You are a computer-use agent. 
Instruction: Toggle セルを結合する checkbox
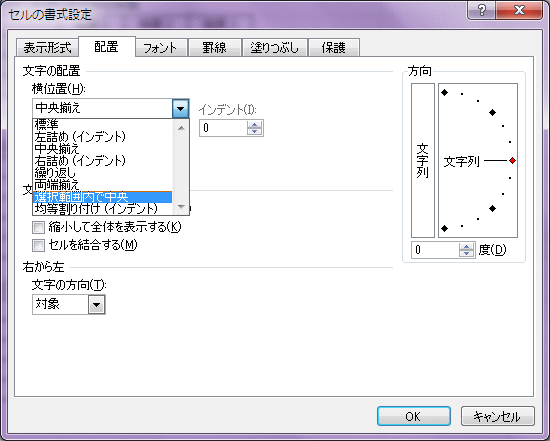tap(38, 245)
